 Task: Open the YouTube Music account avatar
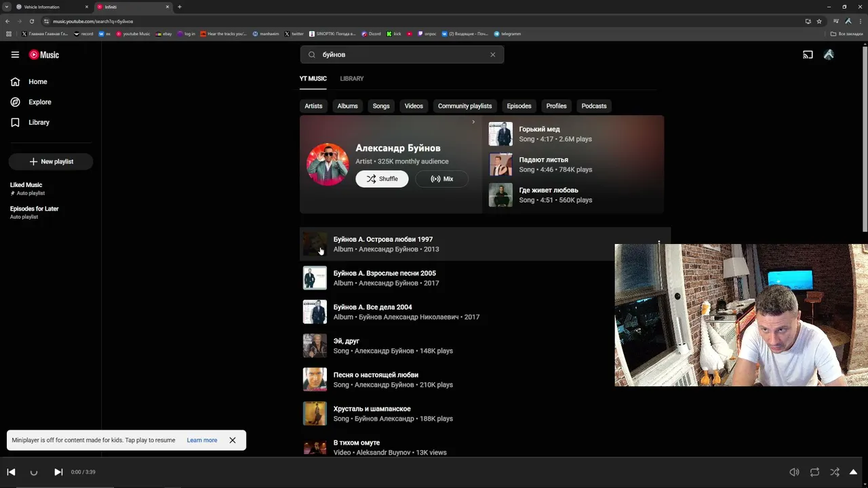point(829,55)
